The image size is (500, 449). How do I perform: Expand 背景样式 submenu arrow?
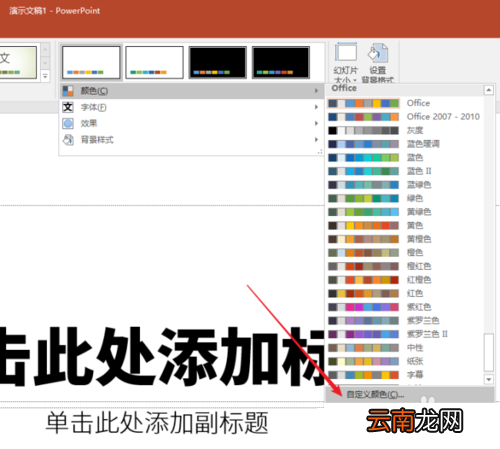point(316,140)
